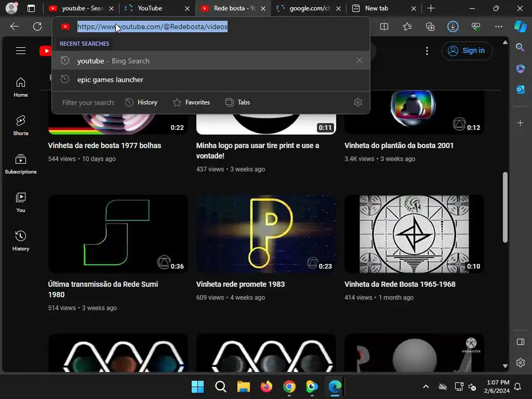Switch to the New tab tab
This screenshot has height=399, width=532.
383,8
